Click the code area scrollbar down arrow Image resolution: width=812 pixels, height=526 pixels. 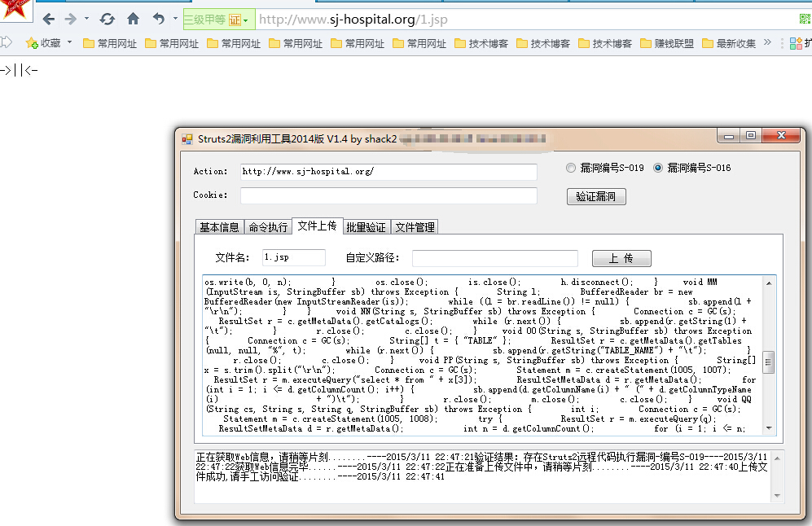769,428
